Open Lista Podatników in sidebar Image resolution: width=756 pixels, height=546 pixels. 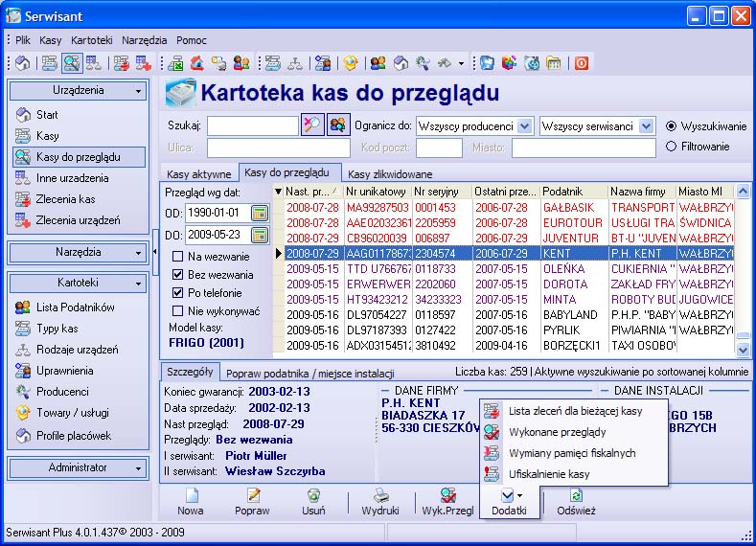pyautogui.click(x=75, y=307)
